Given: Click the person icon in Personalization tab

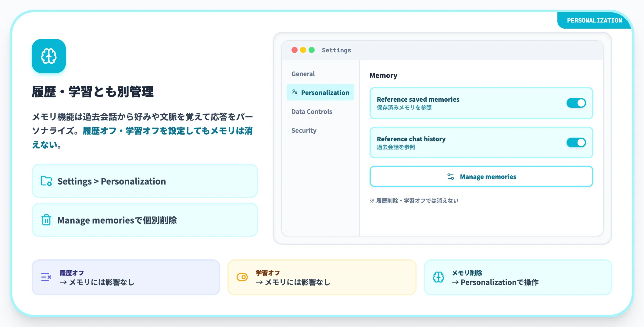Looking at the screenshot, I should point(295,92).
